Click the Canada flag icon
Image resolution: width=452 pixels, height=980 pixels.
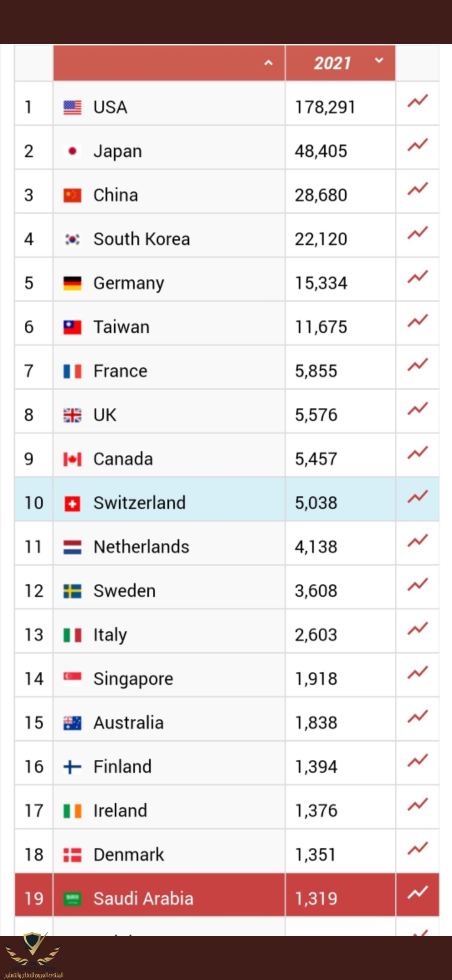(72, 459)
